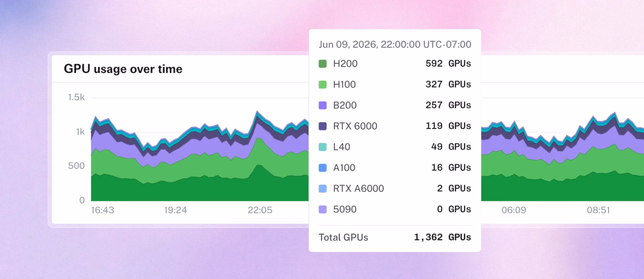Image resolution: width=644 pixels, height=279 pixels.
Task: Click the '2 GPUs' value
Action: coord(454,189)
